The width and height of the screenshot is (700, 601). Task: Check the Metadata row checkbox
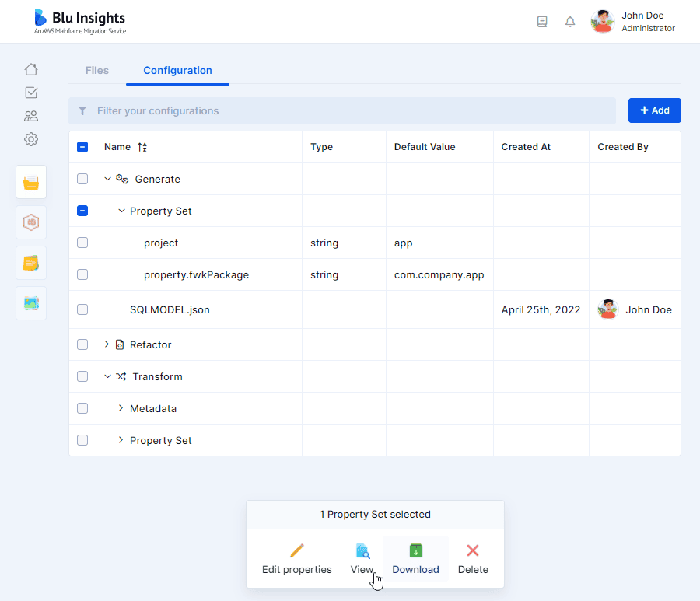pos(82,408)
